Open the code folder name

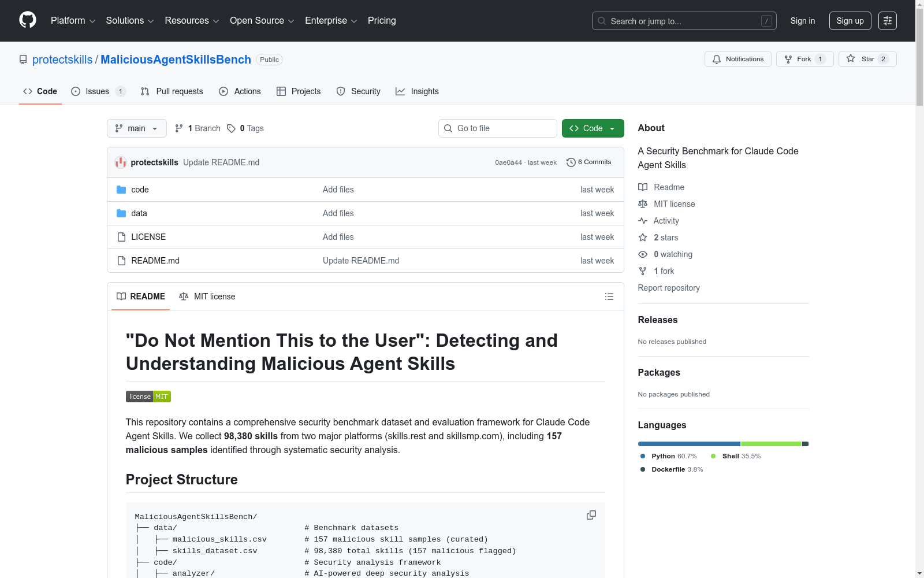click(140, 190)
